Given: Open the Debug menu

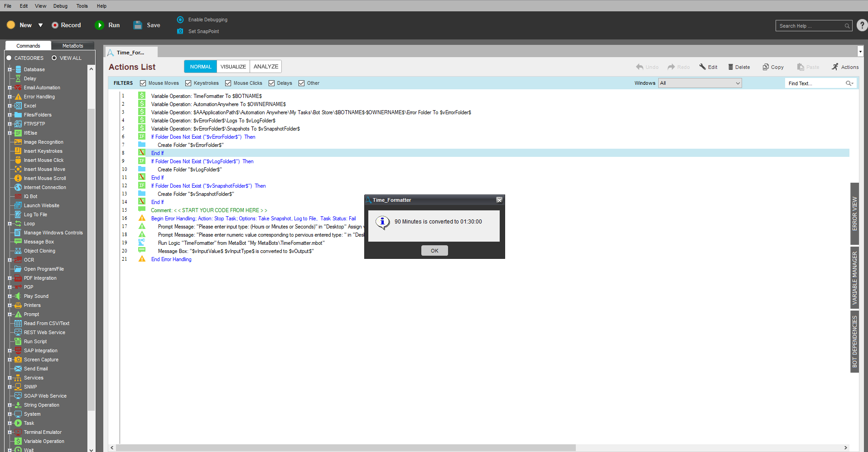Looking at the screenshot, I should 60,6.
